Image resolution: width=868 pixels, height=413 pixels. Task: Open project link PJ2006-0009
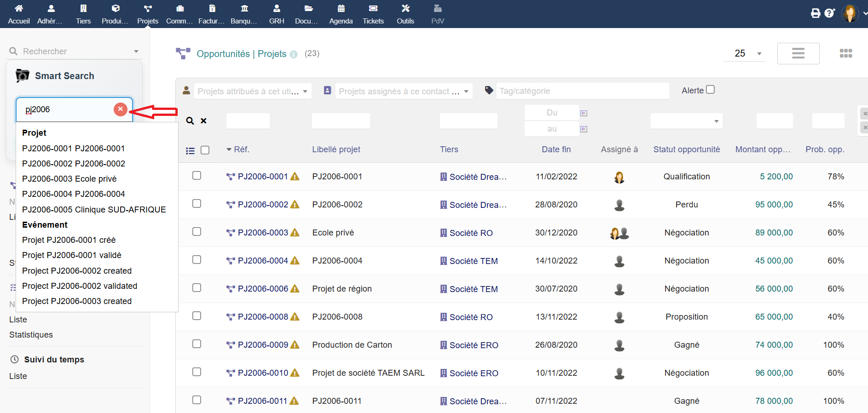[263, 345]
